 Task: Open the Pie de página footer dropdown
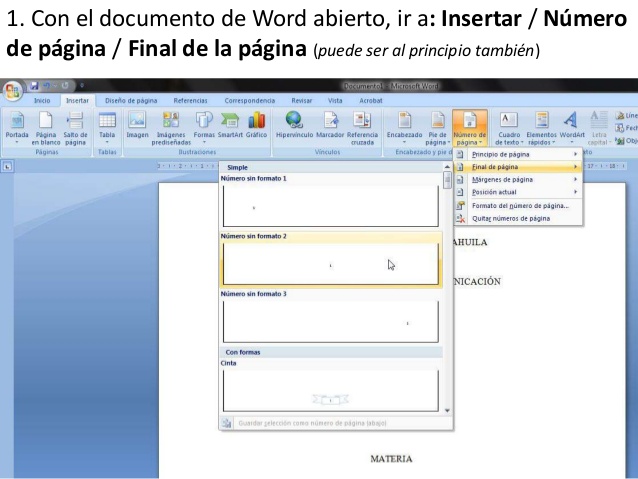[x=437, y=128]
